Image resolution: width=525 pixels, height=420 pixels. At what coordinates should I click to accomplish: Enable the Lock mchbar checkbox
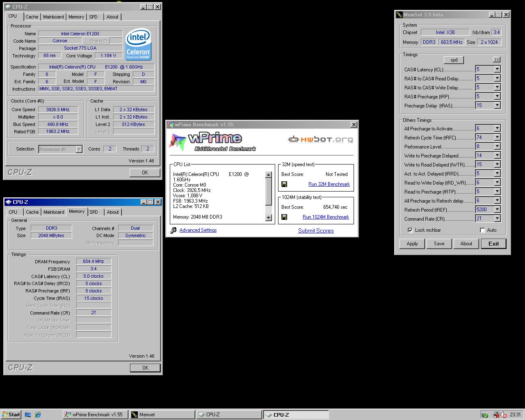[x=410, y=230]
